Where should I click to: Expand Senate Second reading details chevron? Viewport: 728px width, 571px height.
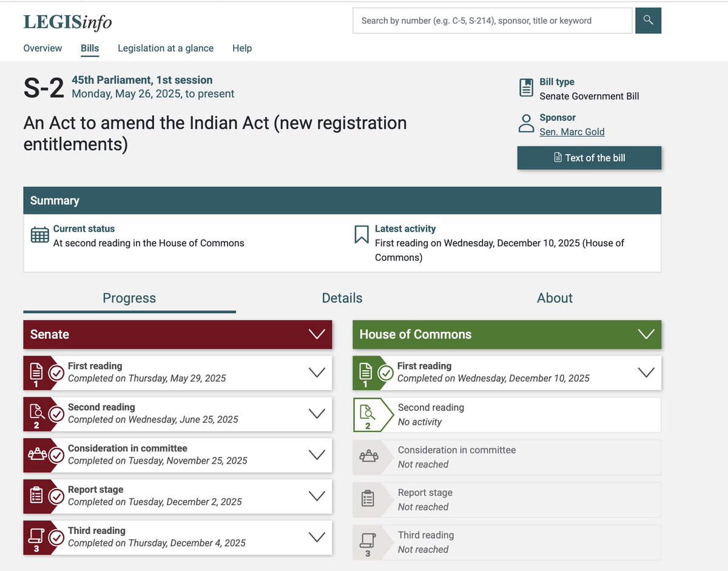(317, 414)
